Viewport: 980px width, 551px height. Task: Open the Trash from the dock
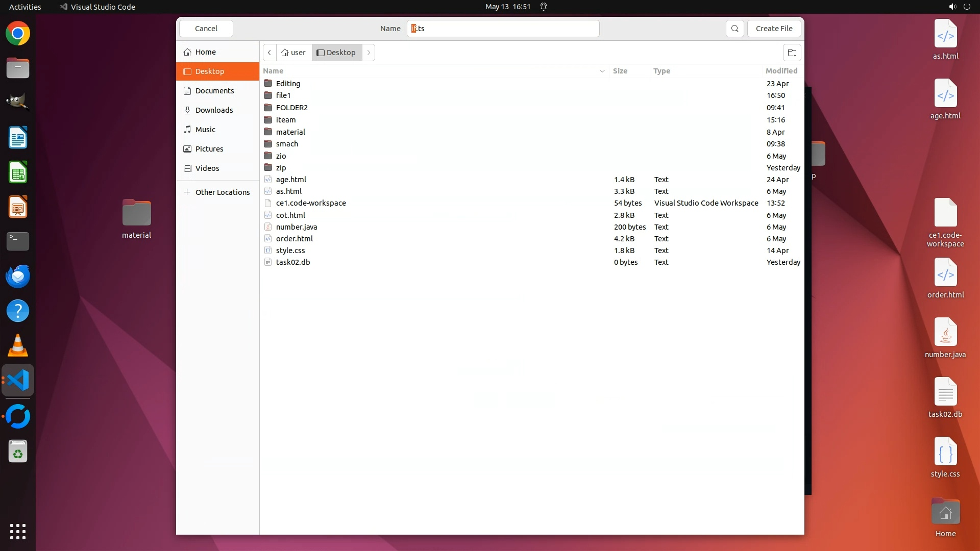click(x=18, y=452)
